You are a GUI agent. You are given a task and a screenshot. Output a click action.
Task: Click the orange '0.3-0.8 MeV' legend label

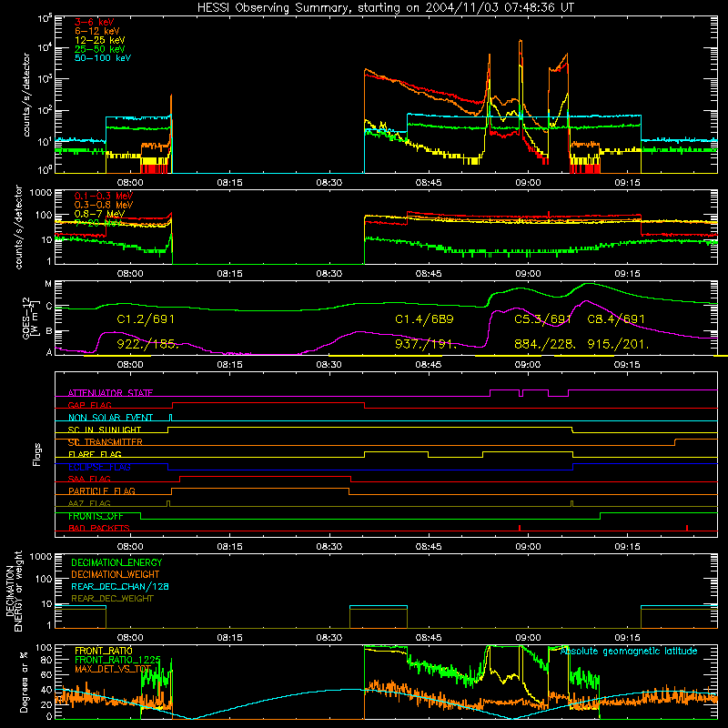[104, 205]
